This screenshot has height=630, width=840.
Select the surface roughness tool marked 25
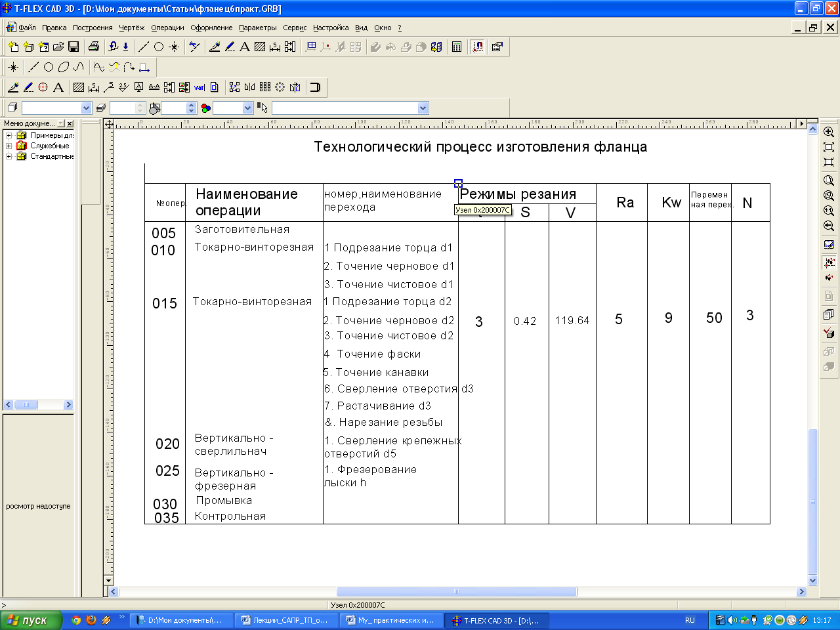pyautogui.click(x=123, y=87)
